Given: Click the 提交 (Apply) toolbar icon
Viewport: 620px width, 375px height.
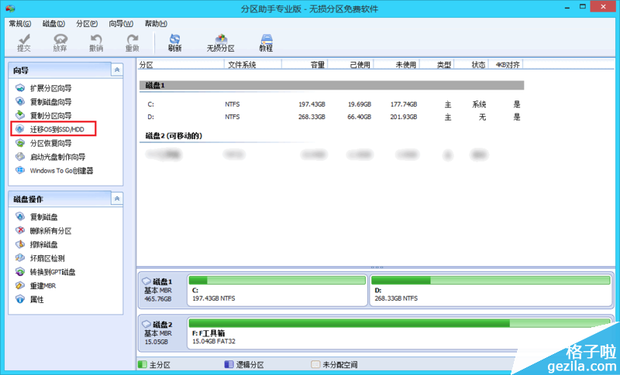Looking at the screenshot, I should (x=24, y=43).
